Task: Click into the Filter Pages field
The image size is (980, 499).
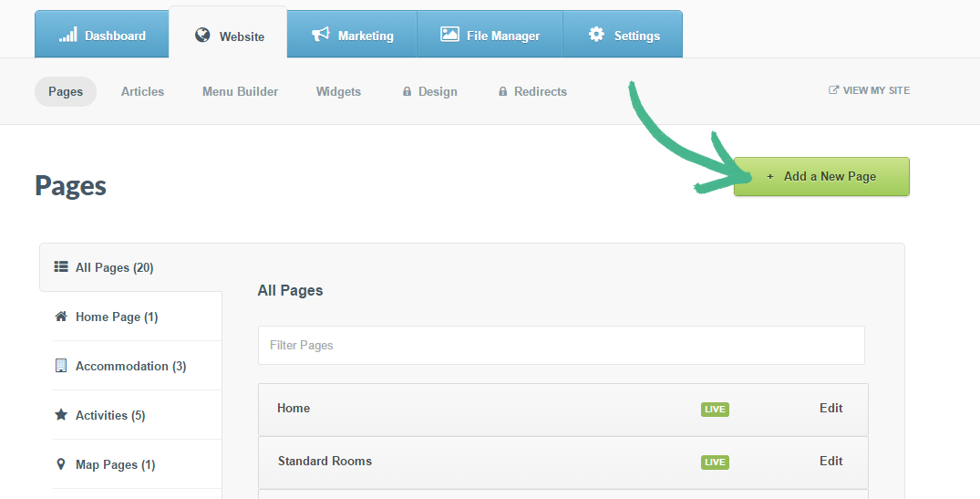Action: [561, 346]
